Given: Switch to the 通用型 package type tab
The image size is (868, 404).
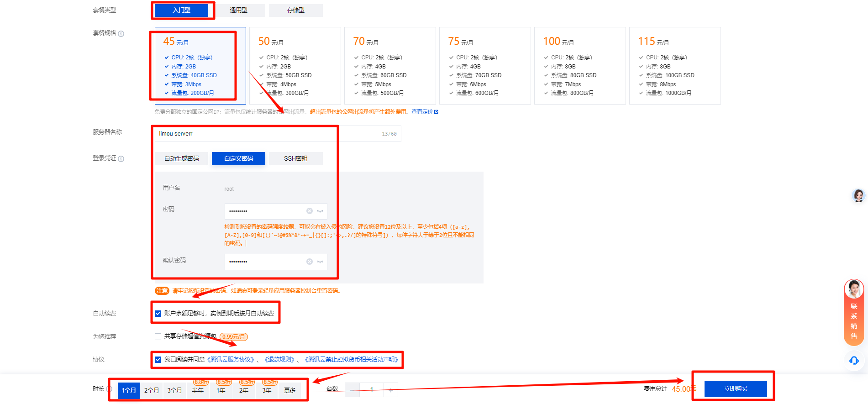Looking at the screenshot, I should [x=238, y=10].
